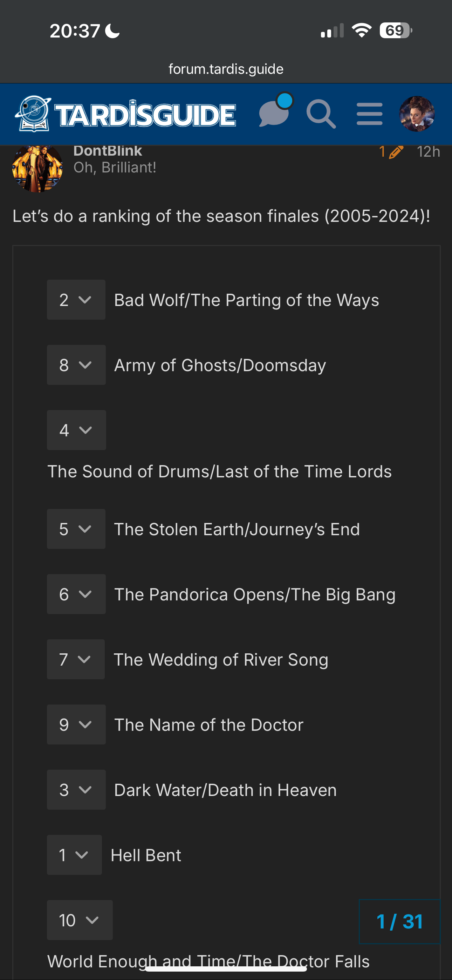Change rank for The Stolen Earth/Journey's End
The height and width of the screenshot is (980, 452).
click(76, 529)
